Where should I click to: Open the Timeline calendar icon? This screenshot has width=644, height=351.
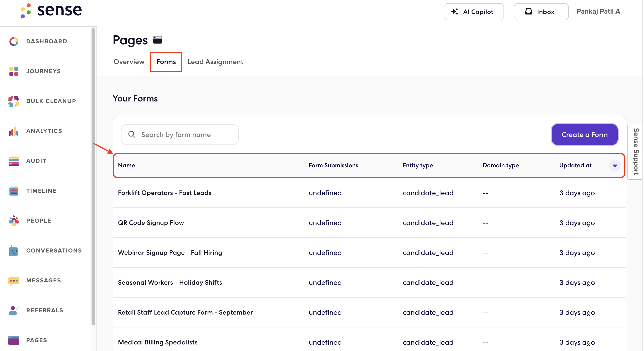tap(14, 191)
